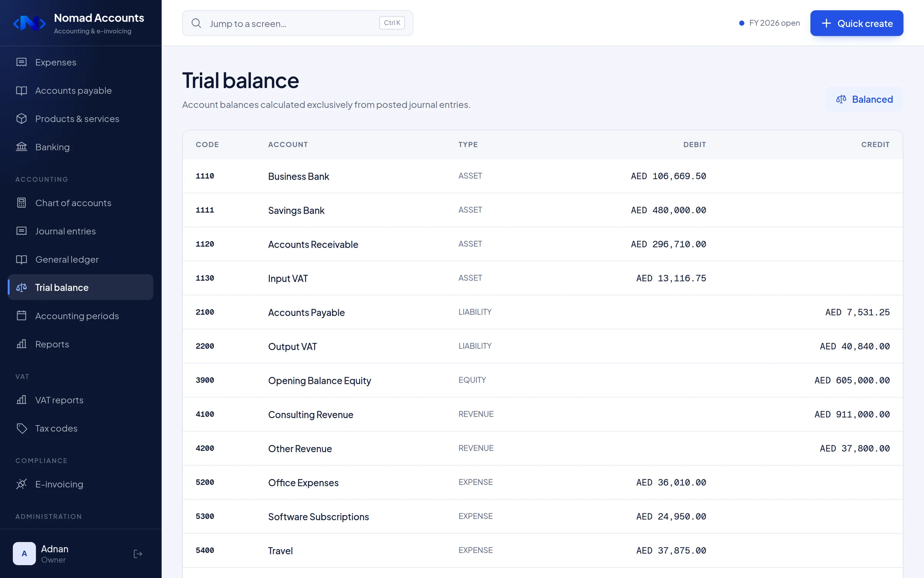
Task: Click the Adnan avatar with letter A
Action: point(24,554)
